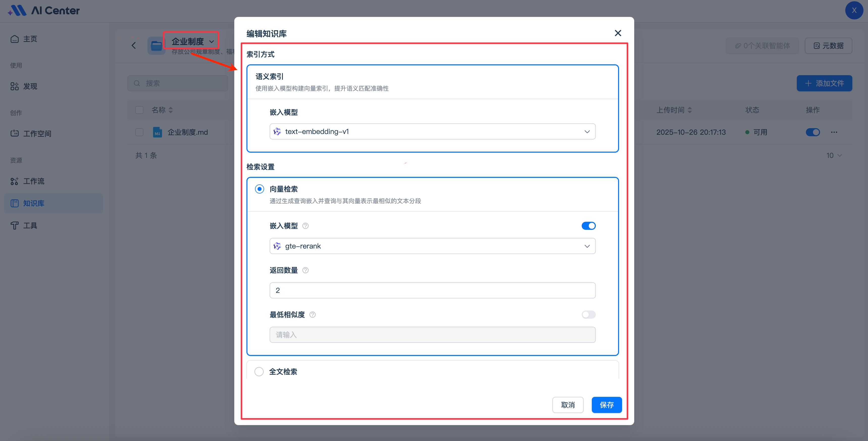
Task: Select the 全文检索 radio button
Action: tap(259, 372)
